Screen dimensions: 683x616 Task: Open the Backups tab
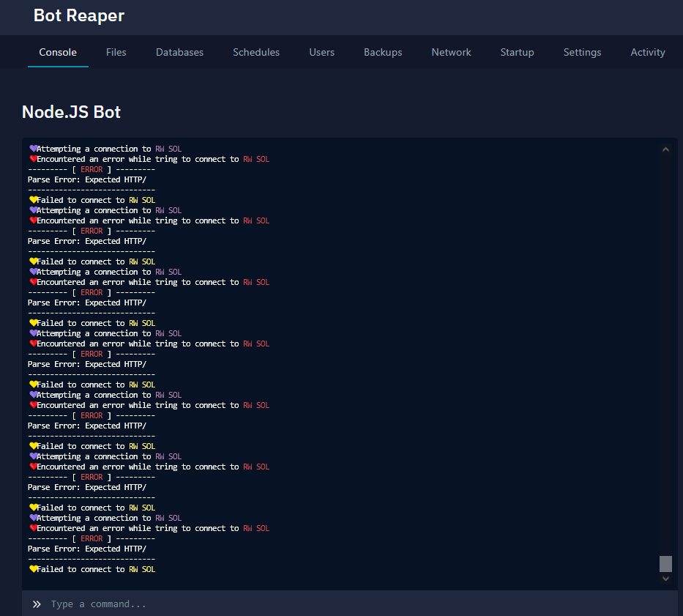(x=383, y=52)
